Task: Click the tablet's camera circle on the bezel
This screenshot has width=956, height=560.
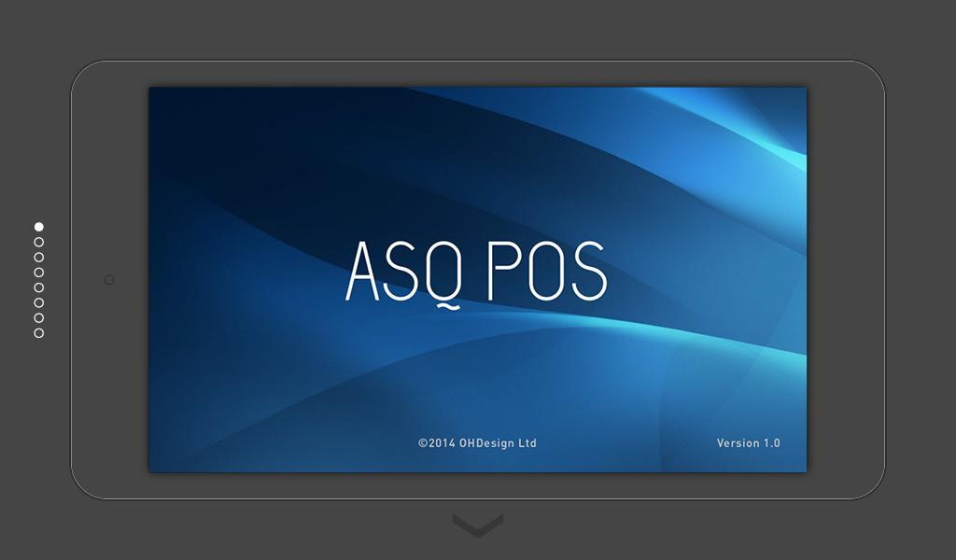Action: click(108, 279)
